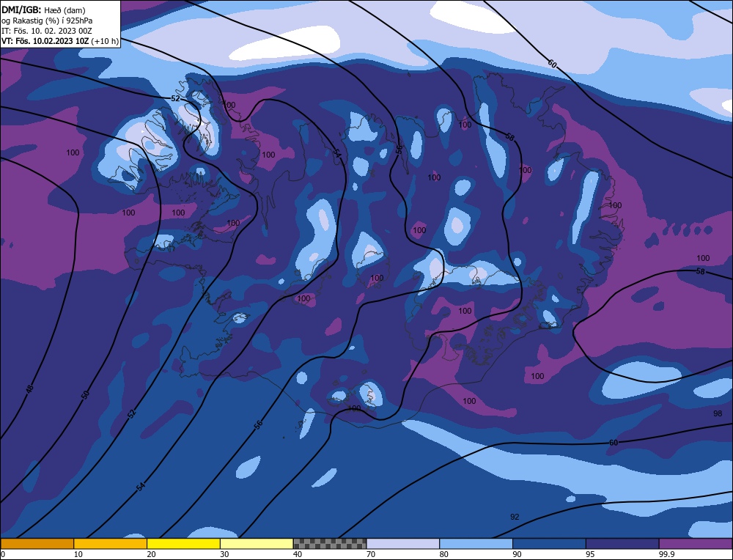Click the legend scale label '40'
Viewport: 733px width, 560px height.
click(298, 554)
